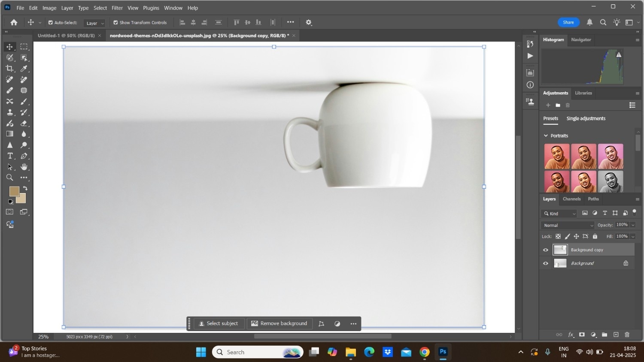The height and width of the screenshot is (362, 644).
Task: Add a layer mask
Action: click(582, 335)
